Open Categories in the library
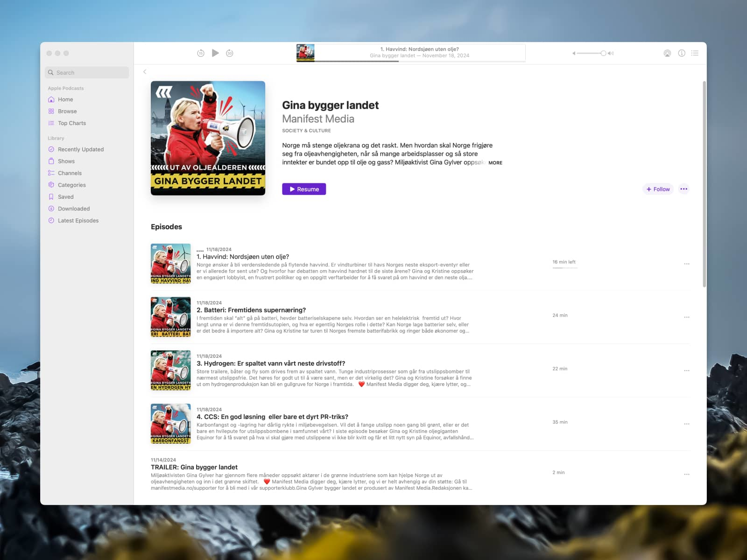Viewport: 747px width, 560px height. click(x=72, y=185)
